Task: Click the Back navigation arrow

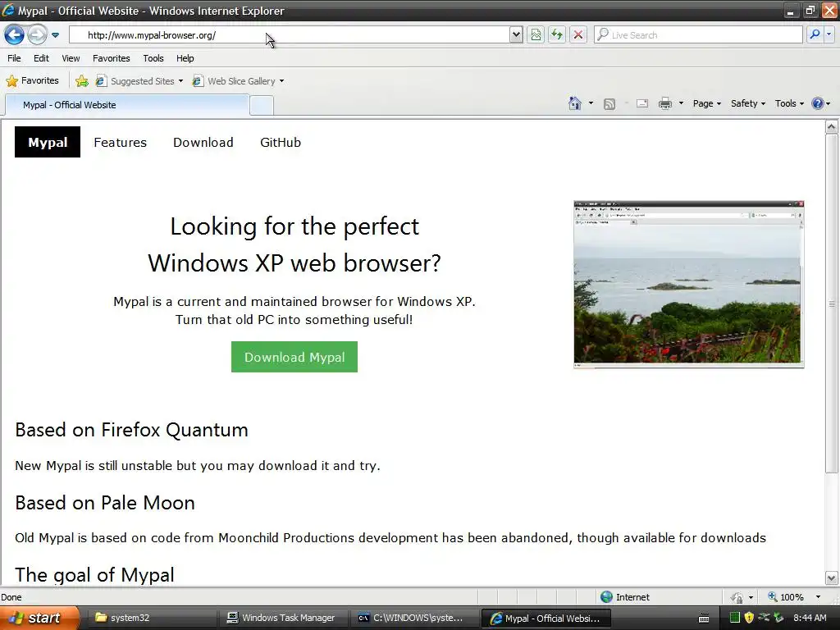Action: coord(15,34)
